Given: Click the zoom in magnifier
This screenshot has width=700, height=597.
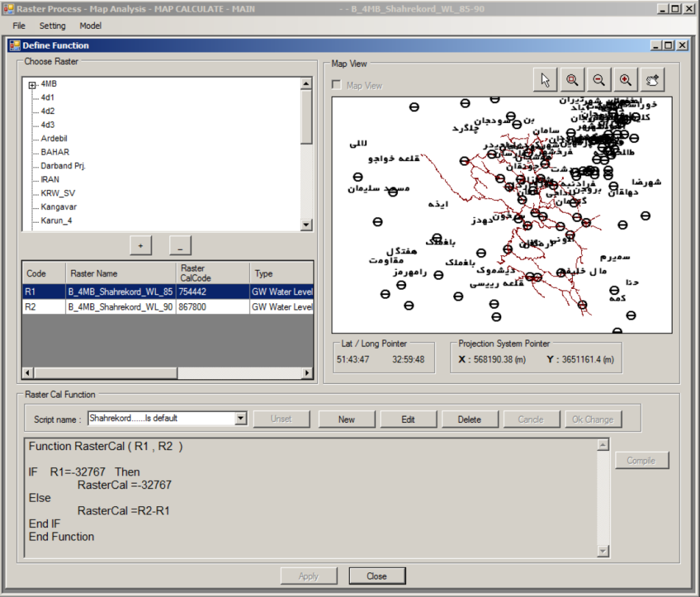Looking at the screenshot, I should click(x=625, y=80).
